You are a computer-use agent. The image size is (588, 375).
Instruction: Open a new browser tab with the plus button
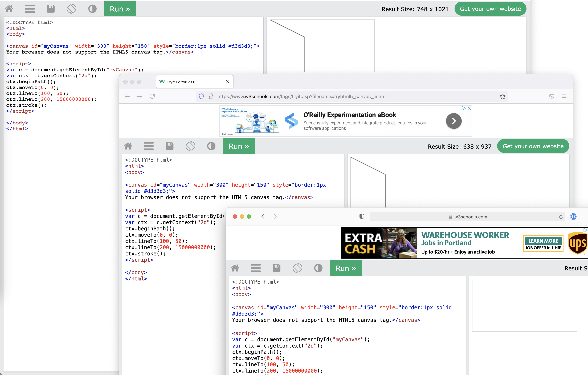[x=241, y=82]
